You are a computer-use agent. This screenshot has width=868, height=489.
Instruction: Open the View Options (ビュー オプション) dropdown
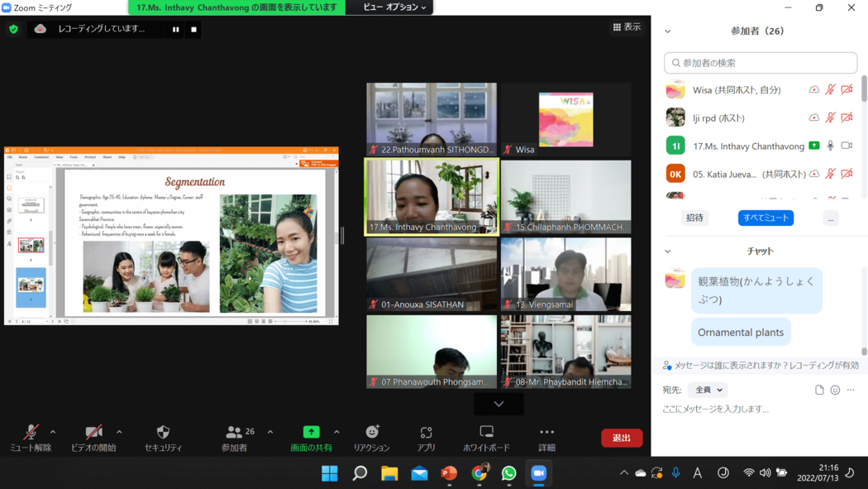click(394, 7)
